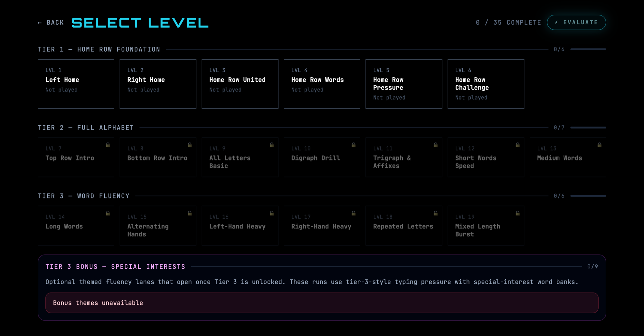
Task: Click the Long Words level title
Action: click(x=64, y=226)
